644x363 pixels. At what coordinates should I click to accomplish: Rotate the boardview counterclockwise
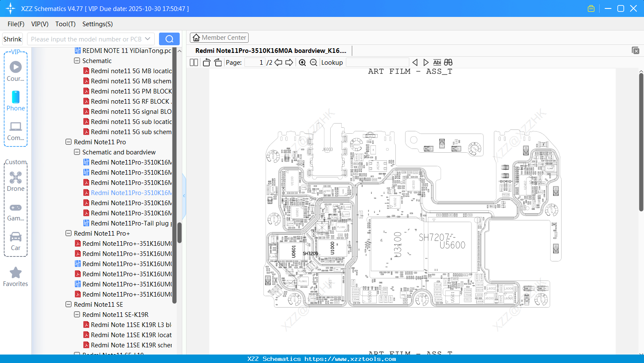[x=206, y=62]
